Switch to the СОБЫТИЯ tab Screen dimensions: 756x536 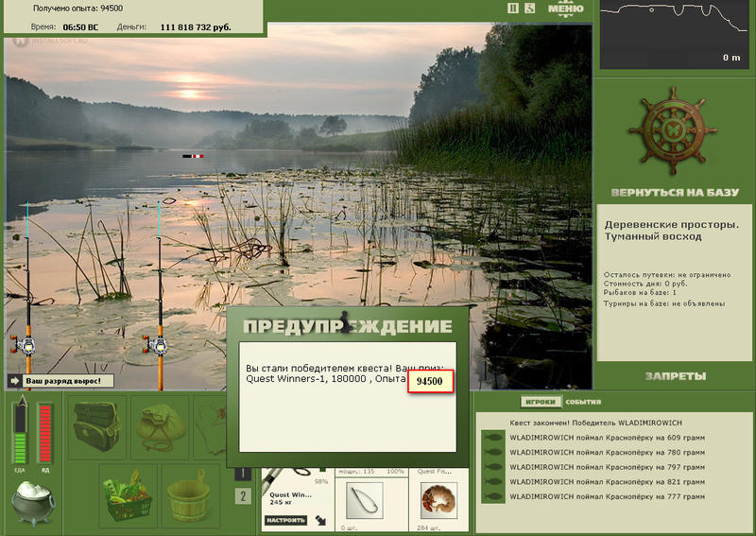point(583,402)
